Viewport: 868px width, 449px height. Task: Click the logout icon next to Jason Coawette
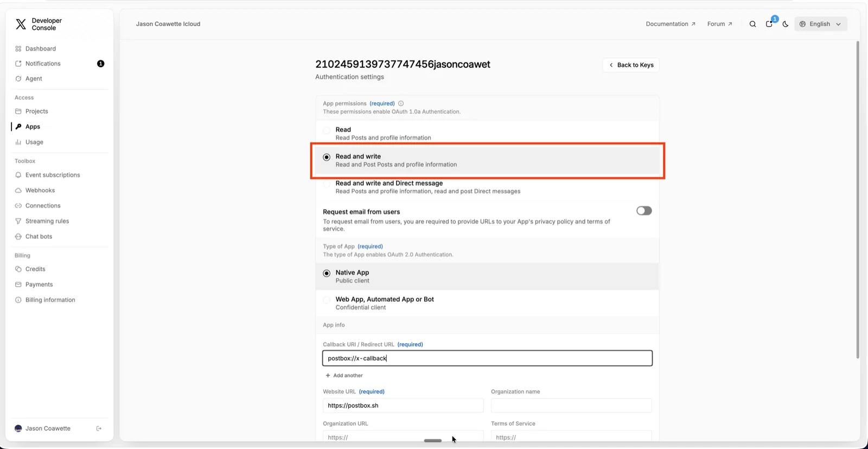point(99,428)
